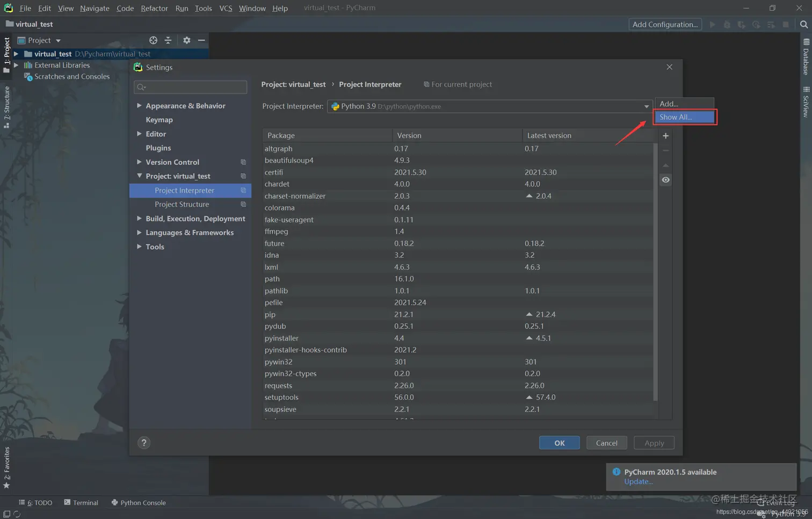Open the Python Console tool window
The height and width of the screenshot is (519, 812).
pyautogui.click(x=139, y=502)
